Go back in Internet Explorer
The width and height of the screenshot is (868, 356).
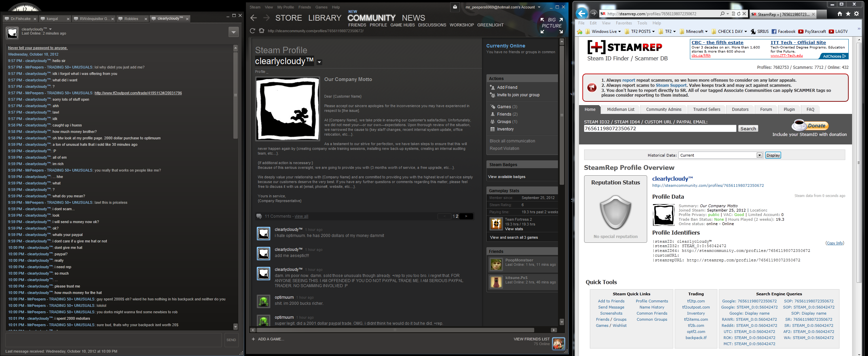tap(582, 14)
